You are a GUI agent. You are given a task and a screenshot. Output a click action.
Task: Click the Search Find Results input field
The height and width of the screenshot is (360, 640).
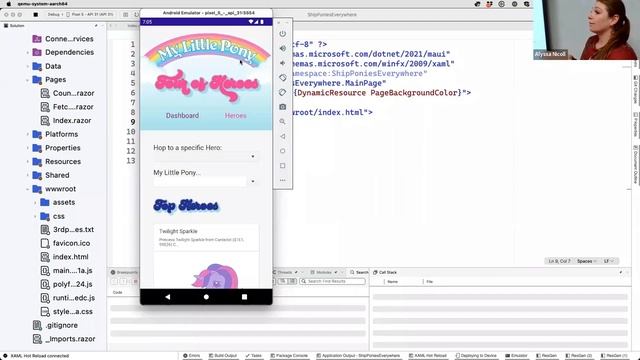(332, 281)
